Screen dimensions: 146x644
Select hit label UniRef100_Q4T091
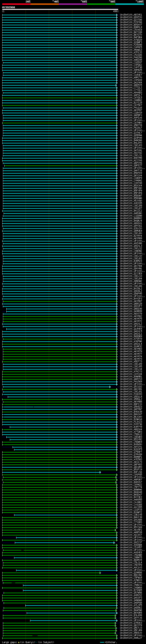click(131, 151)
